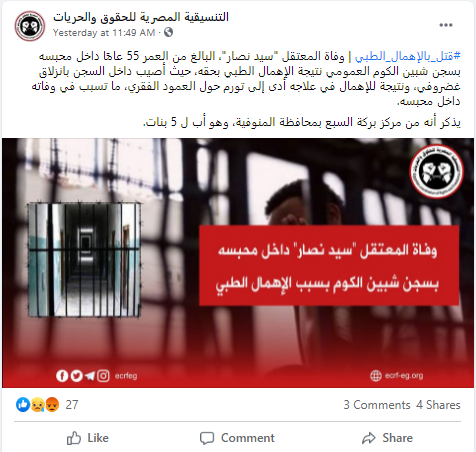476x452 pixels.
Task: Click the Share button
Action: tap(387, 438)
